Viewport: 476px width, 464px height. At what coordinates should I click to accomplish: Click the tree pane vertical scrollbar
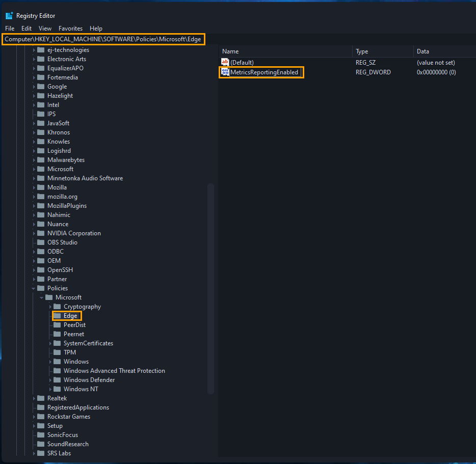click(x=210, y=288)
